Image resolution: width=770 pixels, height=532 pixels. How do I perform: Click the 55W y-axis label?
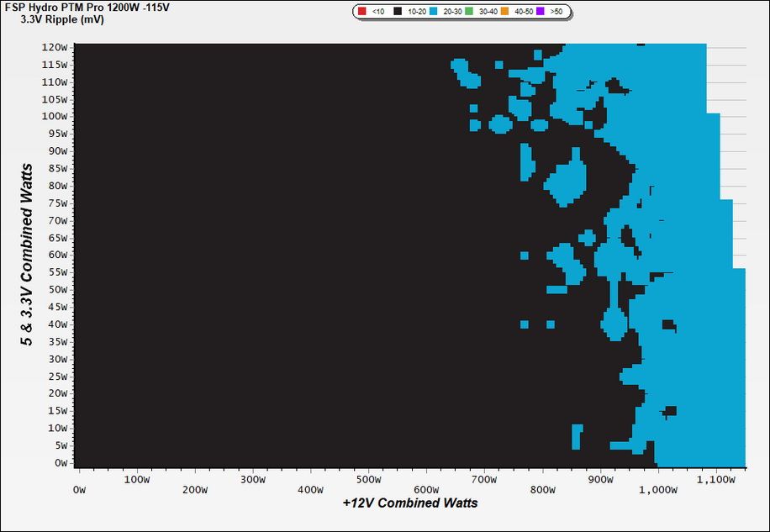(57, 272)
